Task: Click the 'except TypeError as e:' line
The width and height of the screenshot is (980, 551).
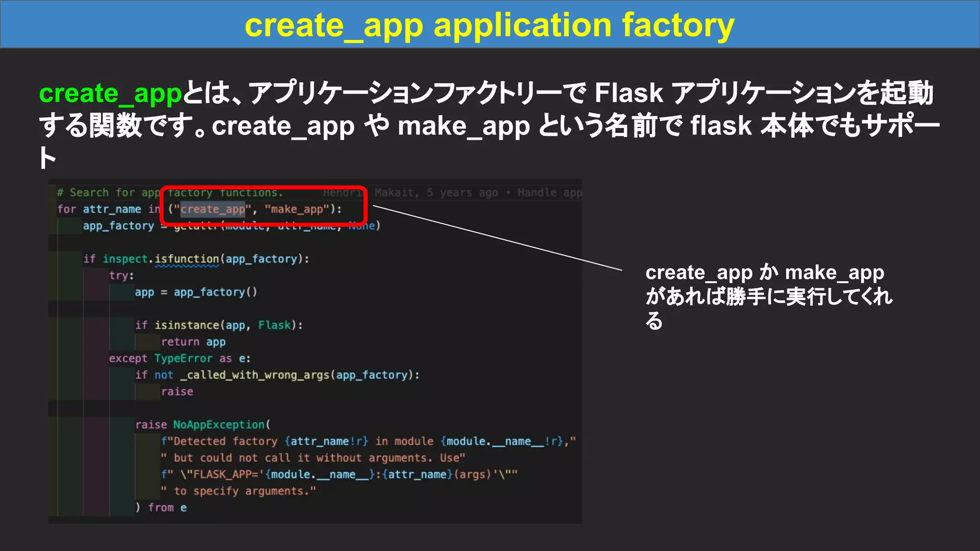Action: (179, 359)
